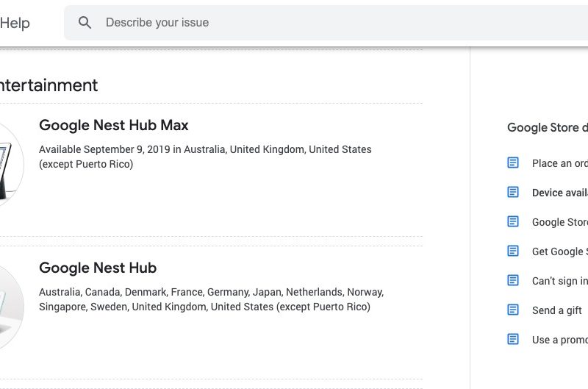Click article icon beside 'Use a promo'

513,339
